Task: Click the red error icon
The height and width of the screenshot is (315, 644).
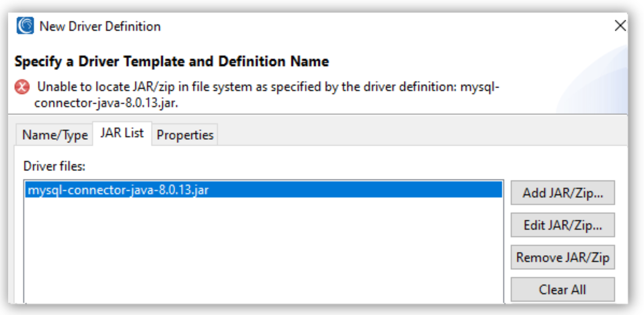Action: click(x=22, y=87)
